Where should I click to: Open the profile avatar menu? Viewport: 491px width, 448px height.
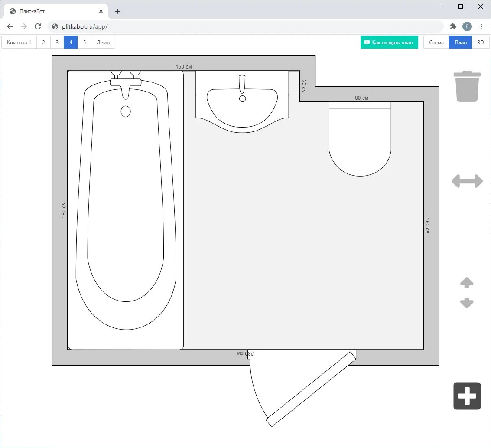coord(467,26)
